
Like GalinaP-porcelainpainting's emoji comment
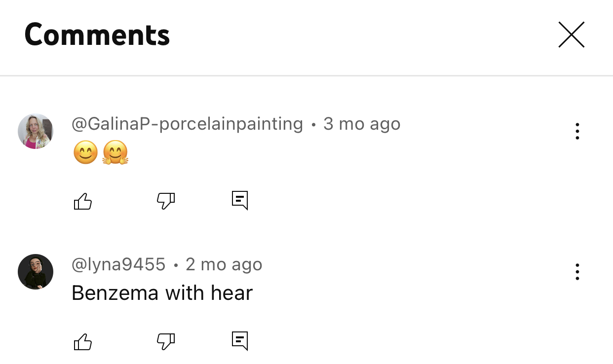83,201
